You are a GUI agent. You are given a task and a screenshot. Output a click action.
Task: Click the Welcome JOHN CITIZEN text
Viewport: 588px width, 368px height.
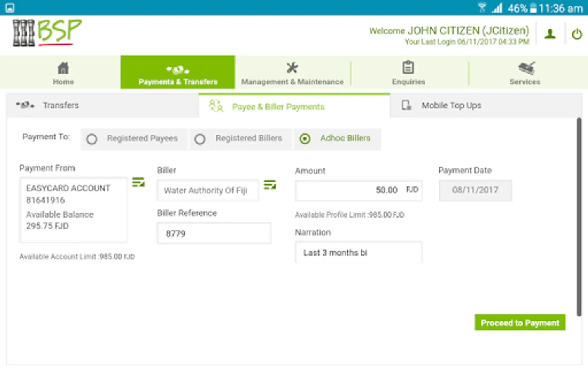[x=449, y=31]
